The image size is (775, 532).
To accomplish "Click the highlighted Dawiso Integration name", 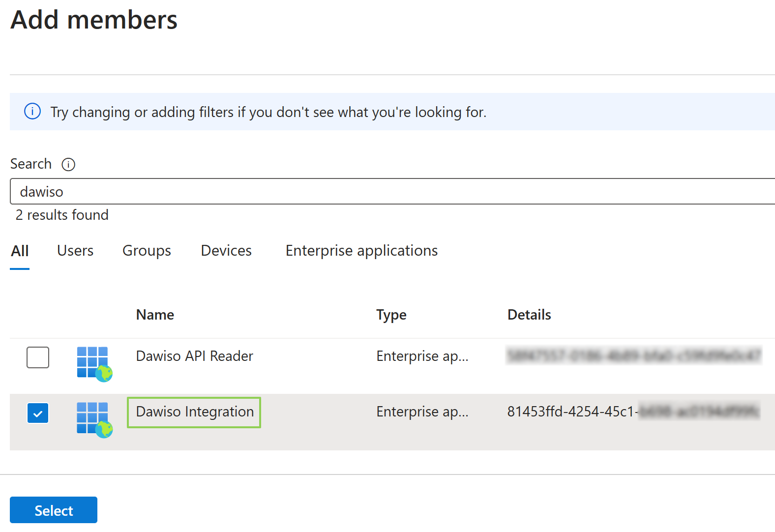I will coord(195,412).
